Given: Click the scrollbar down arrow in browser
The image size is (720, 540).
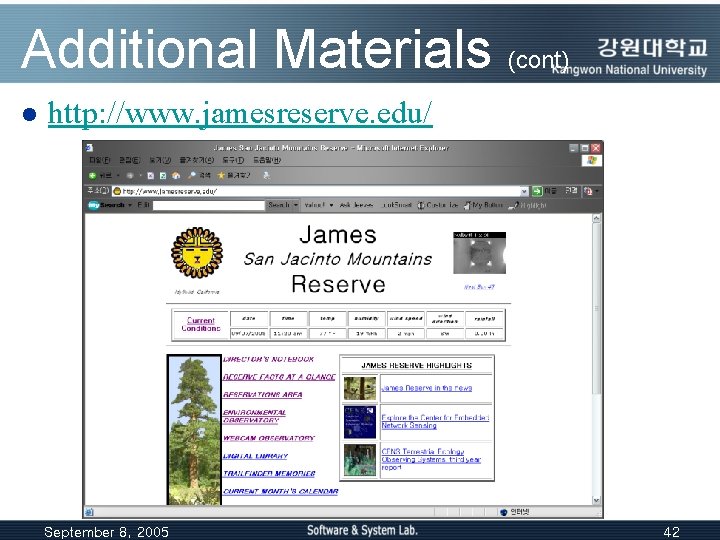Looking at the screenshot, I should tap(596, 500).
